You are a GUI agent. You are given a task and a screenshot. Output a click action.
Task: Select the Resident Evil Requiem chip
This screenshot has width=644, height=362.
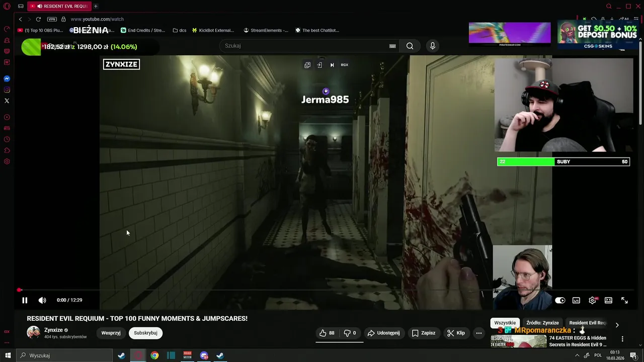pos(588,323)
